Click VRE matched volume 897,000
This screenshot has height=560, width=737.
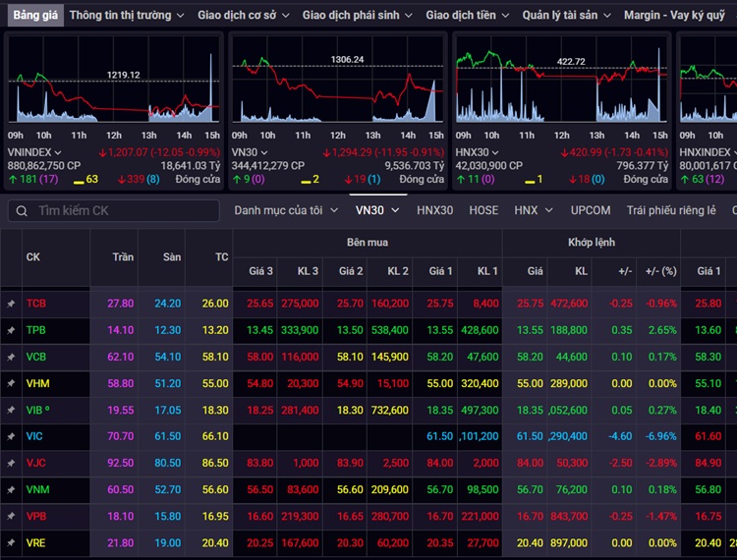point(569,543)
